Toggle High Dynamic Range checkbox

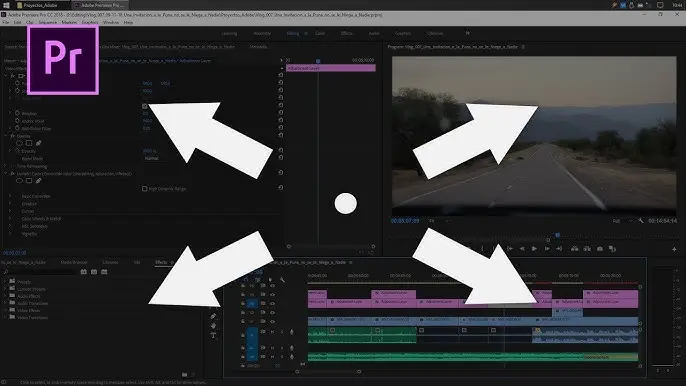tap(144, 189)
